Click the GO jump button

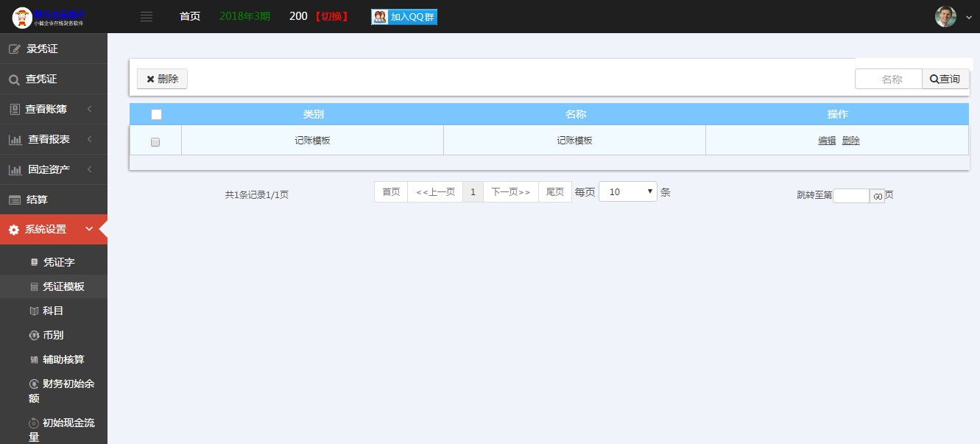click(877, 196)
